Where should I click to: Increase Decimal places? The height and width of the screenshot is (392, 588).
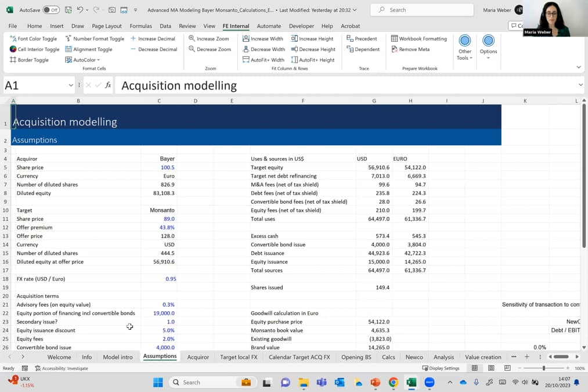(153, 39)
